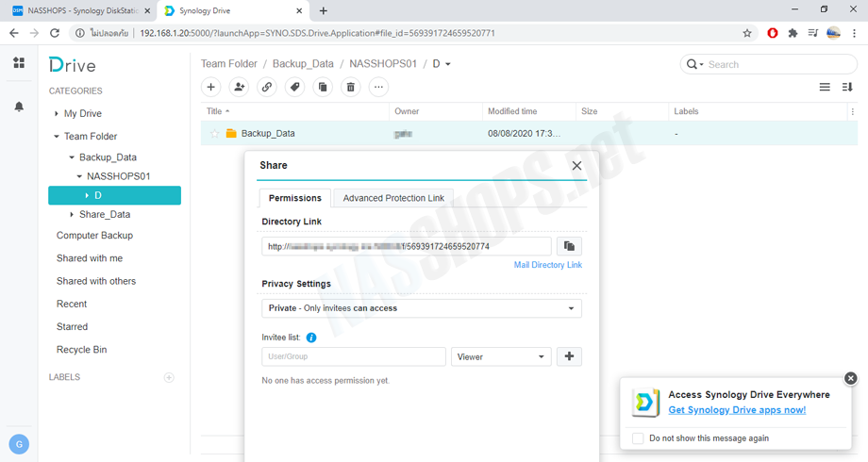Sort by Owner column header

[436, 111]
